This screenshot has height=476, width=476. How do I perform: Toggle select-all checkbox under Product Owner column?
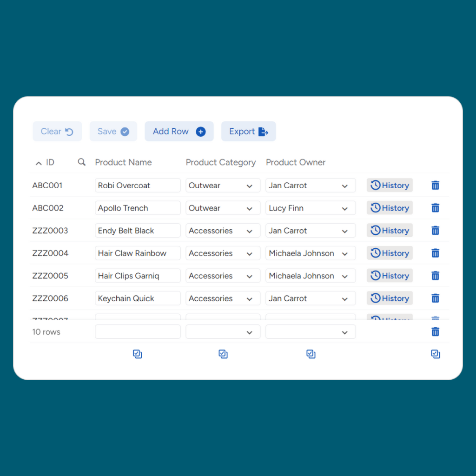tap(311, 354)
